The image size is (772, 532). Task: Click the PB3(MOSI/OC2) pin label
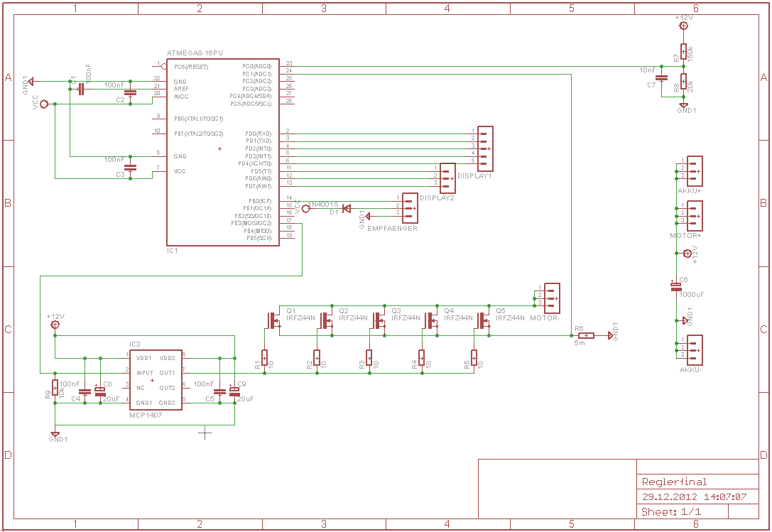(251, 223)
